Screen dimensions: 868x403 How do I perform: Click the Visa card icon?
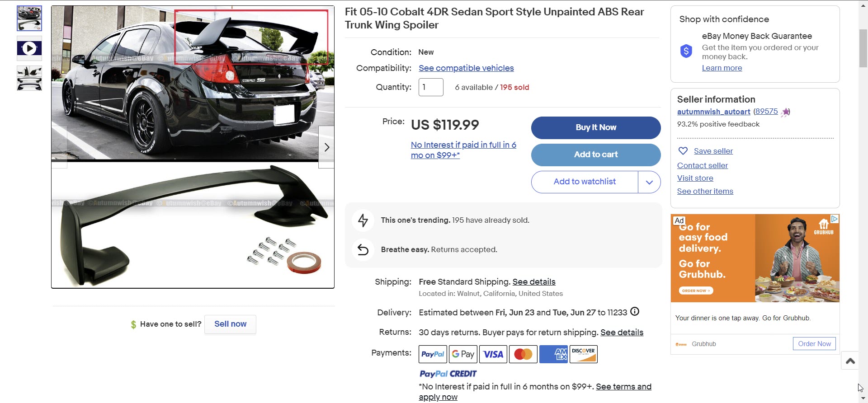[493, 354]
